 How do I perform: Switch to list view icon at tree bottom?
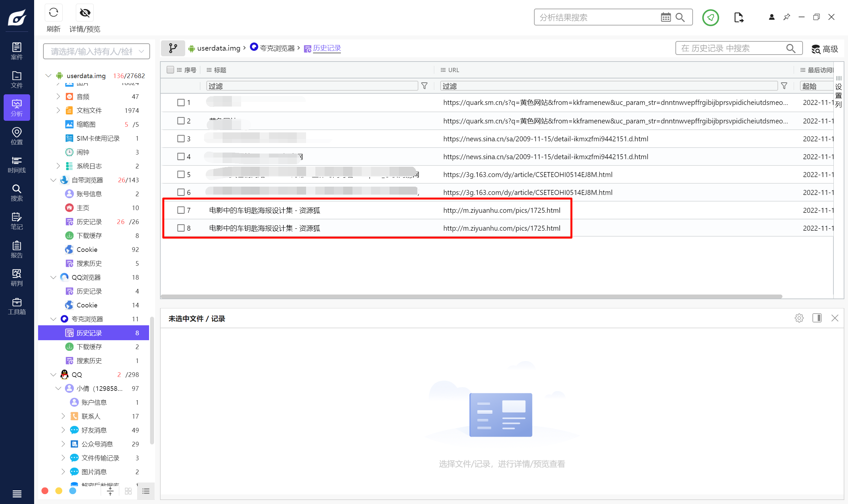coord(146,491)
